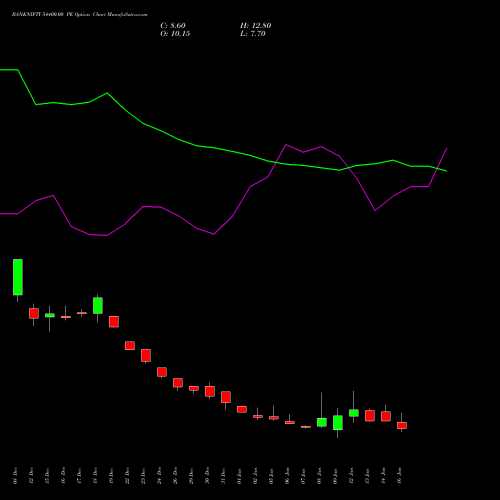Click the 01 Jan date label
Image resolution: width=500 pixels, height=500 pixels.
coord(239,476)
